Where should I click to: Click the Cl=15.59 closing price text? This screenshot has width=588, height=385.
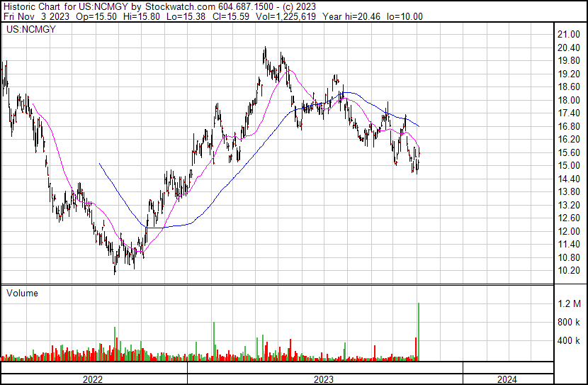231,16
